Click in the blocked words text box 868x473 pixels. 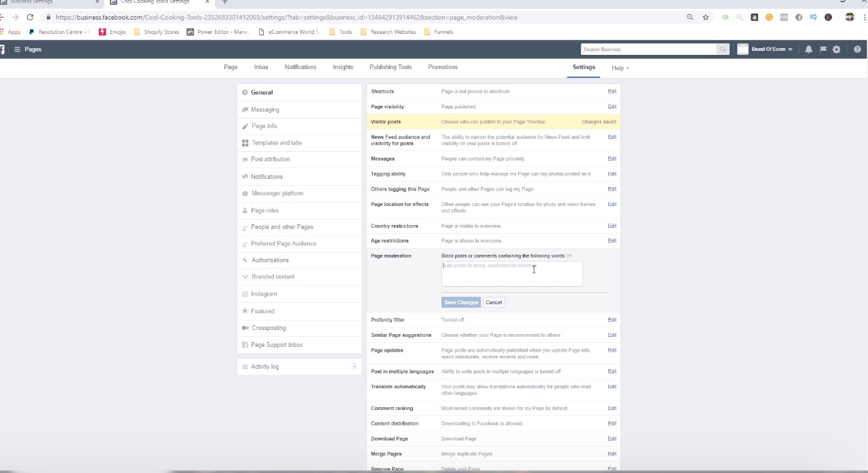[x=512, y=274]
